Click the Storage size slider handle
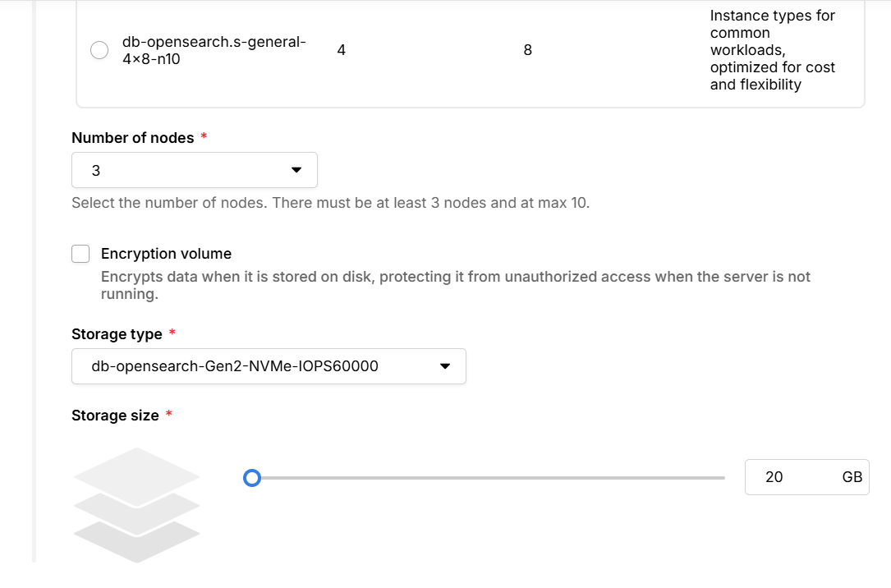This screenshot has height=588, width=891. tap(252, 477)
